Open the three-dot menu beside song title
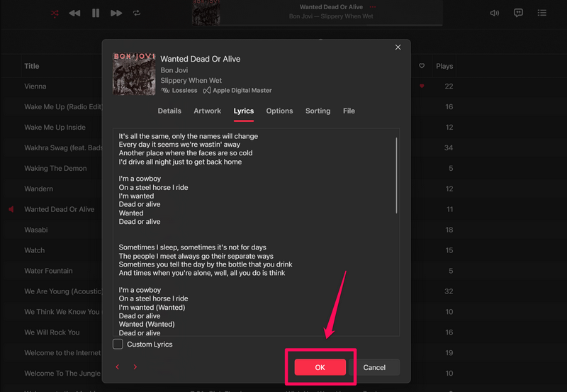Viewport: 567px width, 392px height. (373, 7)
